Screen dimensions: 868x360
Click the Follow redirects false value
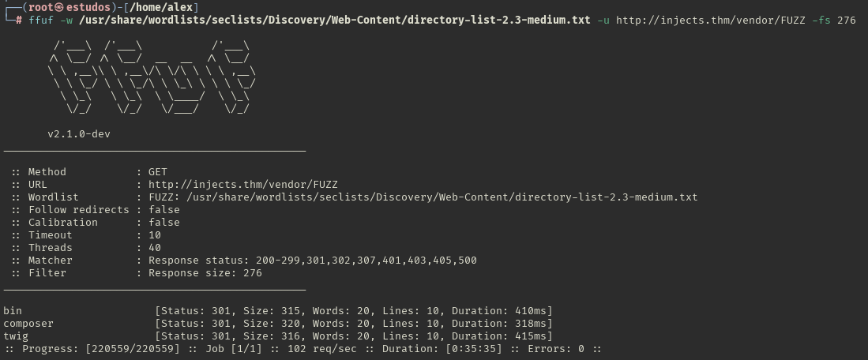[x=163, y=210]
